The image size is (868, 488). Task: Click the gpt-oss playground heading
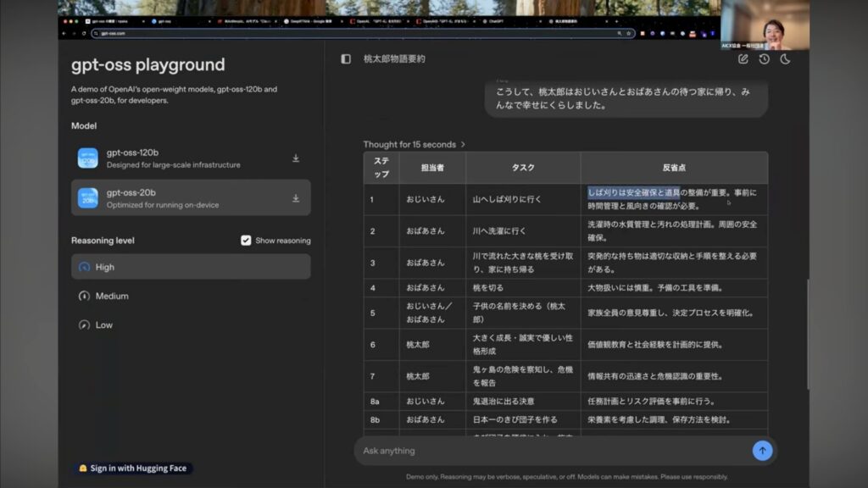pyautogui.click(x=148, y=65)
